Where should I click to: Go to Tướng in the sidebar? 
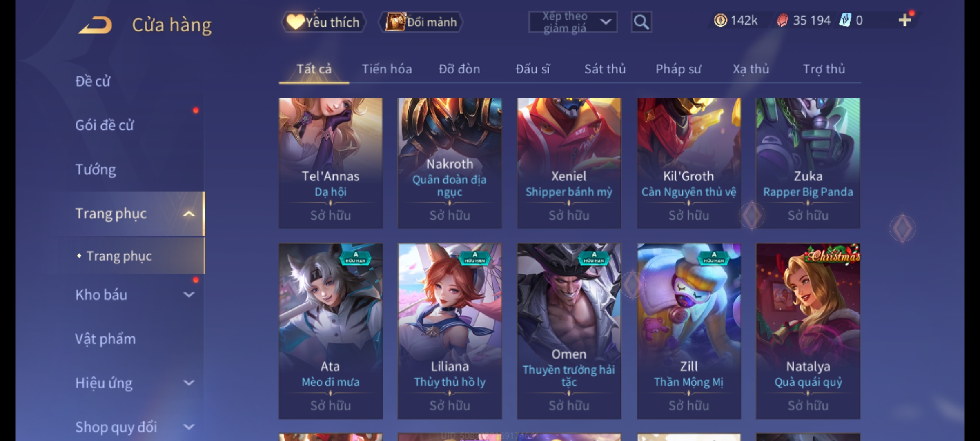96,169
